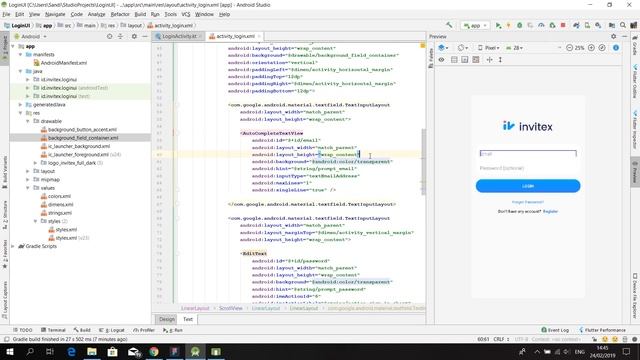Stop the running app with the red square
640x360 pixels.
coord(563,25)
